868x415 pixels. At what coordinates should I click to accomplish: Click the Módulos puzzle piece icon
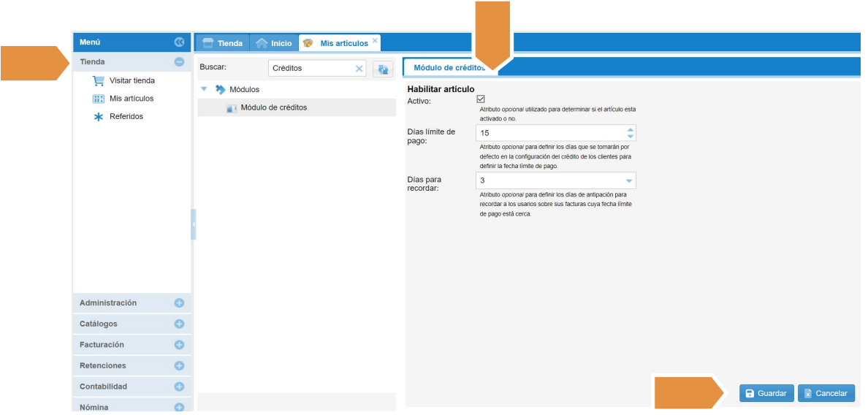click(220, 90)
